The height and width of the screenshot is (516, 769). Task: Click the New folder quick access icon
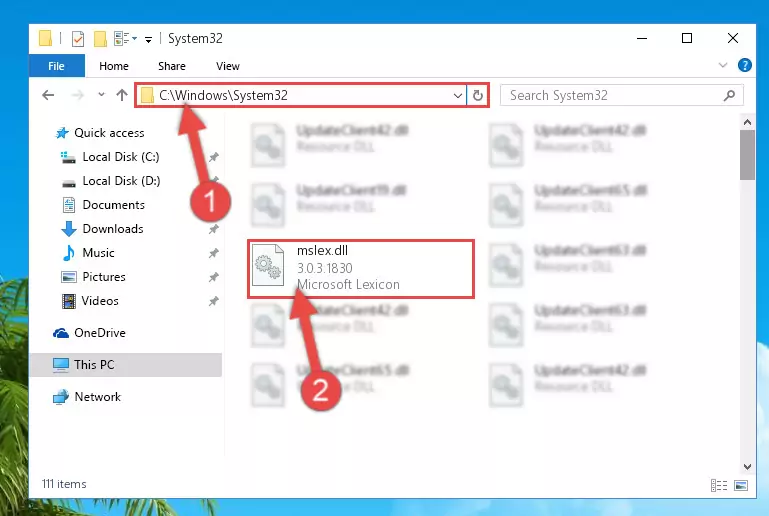pos(100,38)
